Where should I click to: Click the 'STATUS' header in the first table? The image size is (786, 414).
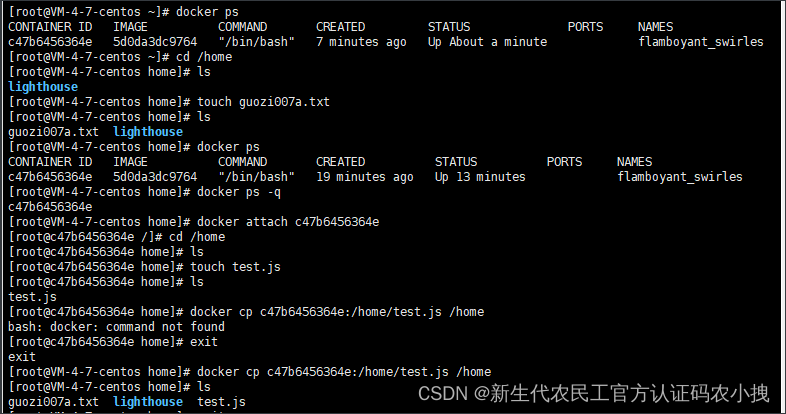point(450,26)
